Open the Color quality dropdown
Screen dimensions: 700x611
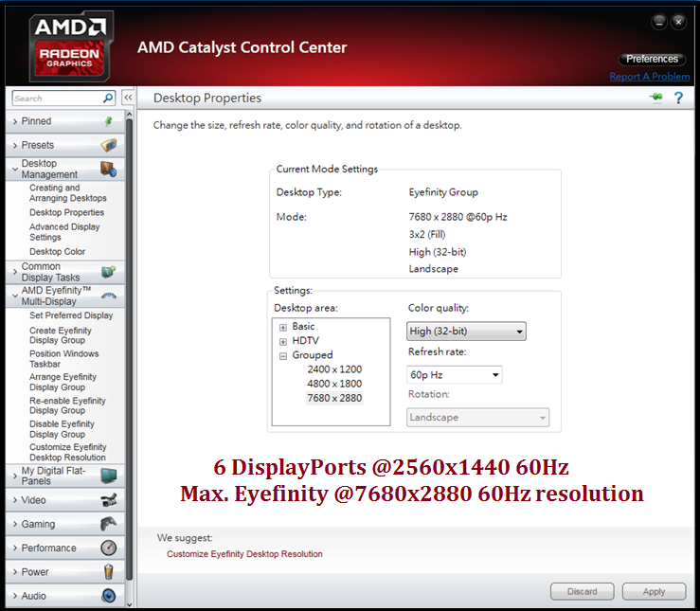[x=466, y=332]
